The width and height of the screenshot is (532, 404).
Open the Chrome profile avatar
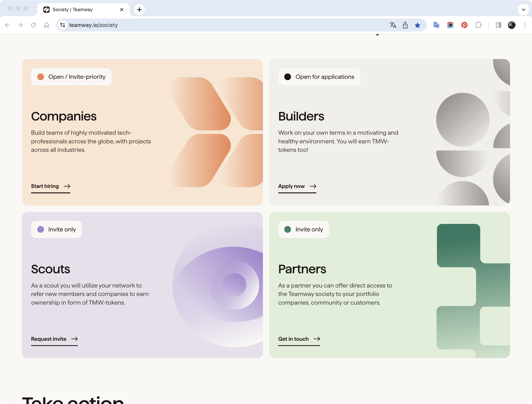[x=512, y=25]
